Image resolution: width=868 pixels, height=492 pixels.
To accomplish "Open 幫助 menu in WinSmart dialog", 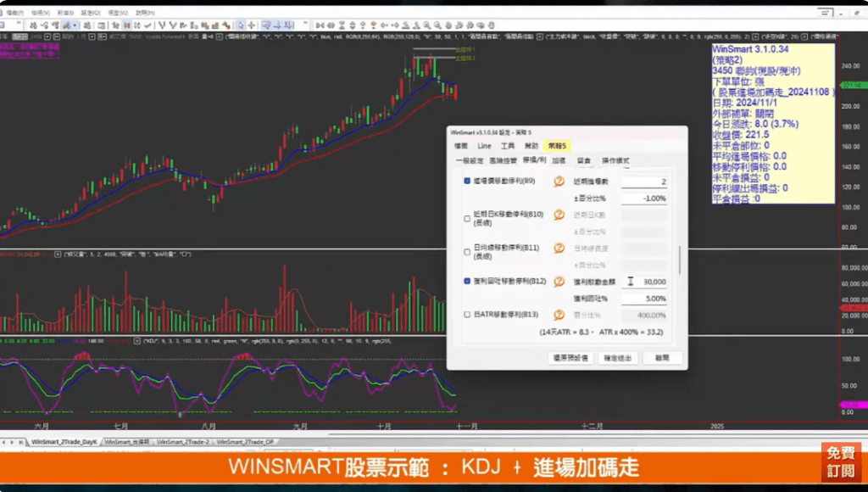I will click(531, 146).
